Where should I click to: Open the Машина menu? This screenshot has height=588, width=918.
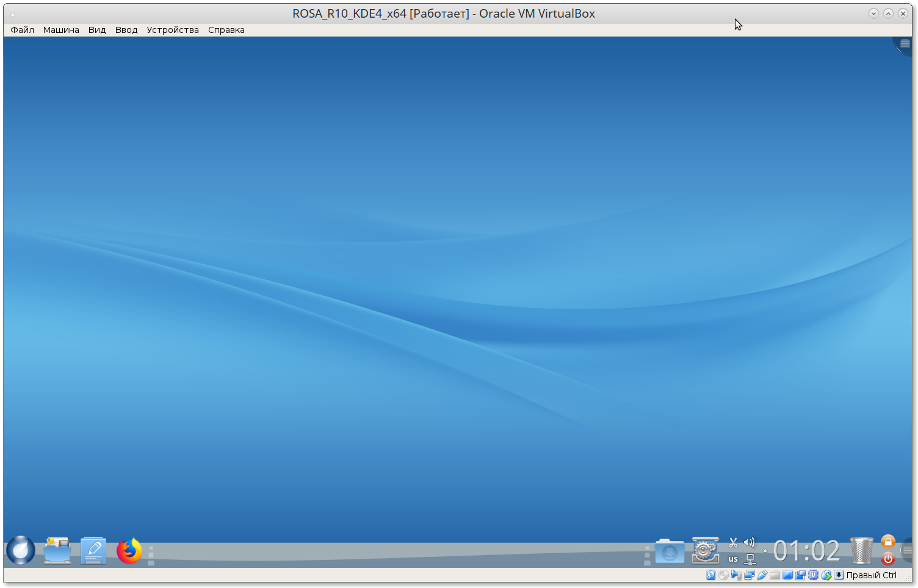pos(61,30)
